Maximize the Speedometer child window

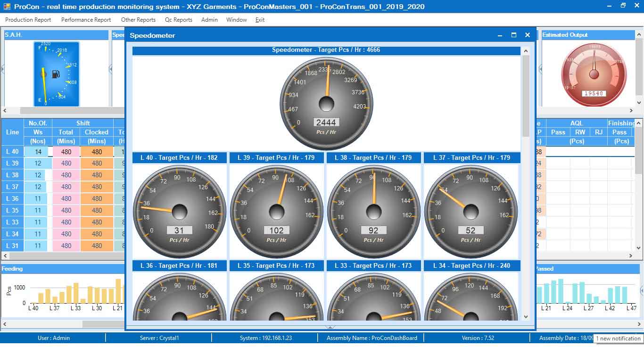coord(514,35)
